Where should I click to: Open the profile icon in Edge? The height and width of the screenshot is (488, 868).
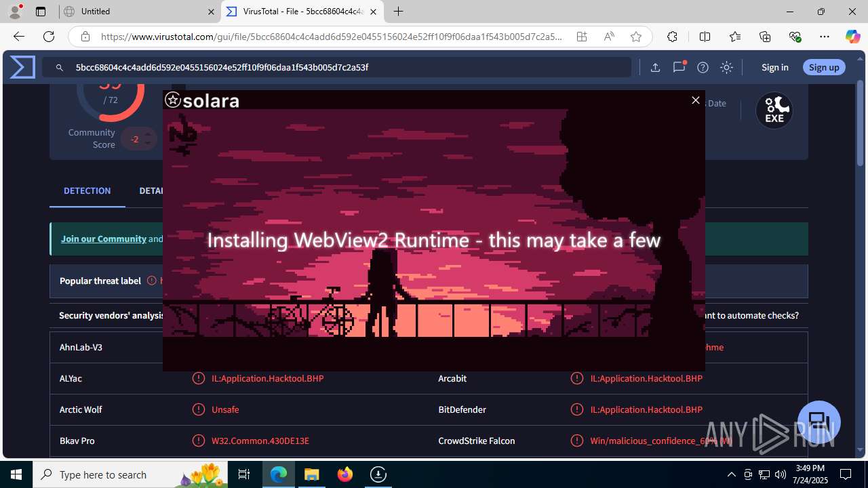[15, 12]
